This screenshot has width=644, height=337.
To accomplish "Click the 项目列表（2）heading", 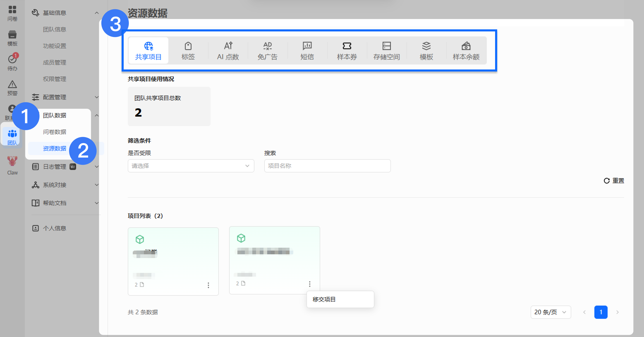I will click(x=145, y=216).
